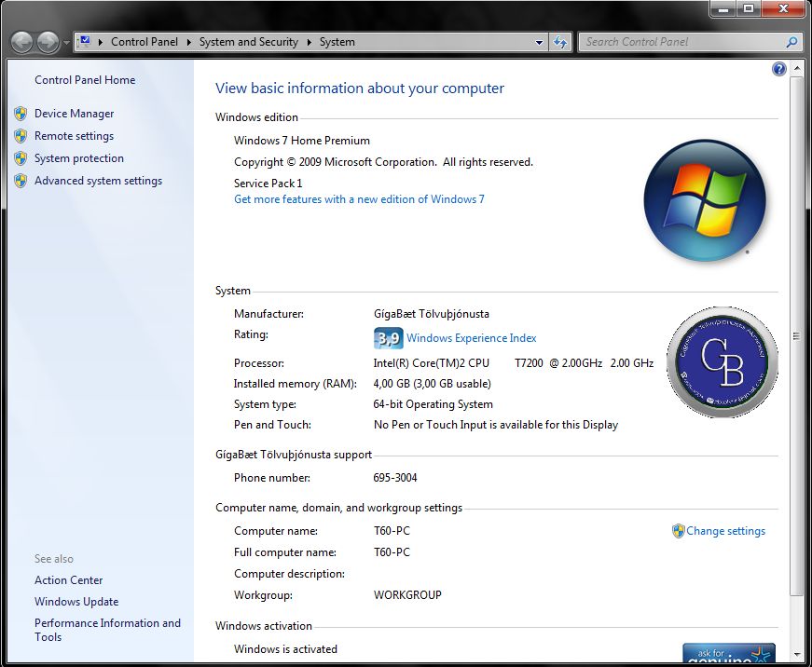This screenshot has width=812, height=667.
Task: Click the vertical scrollbar down arrow
Action: point(795,653)
